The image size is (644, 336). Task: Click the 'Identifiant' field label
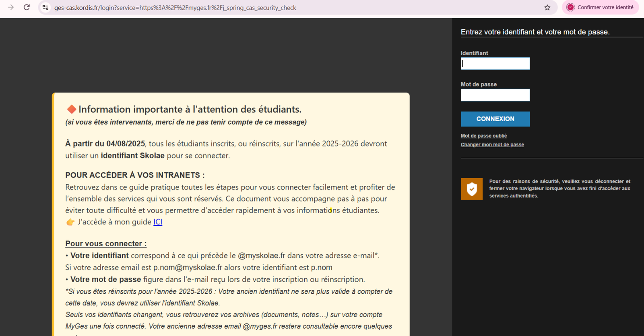(474, 53)
